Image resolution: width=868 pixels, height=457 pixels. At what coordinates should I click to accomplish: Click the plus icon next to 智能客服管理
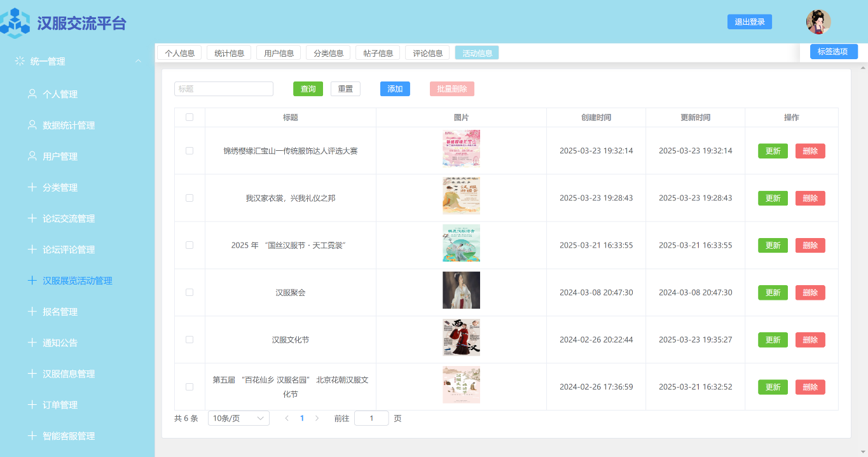(32, 436)
